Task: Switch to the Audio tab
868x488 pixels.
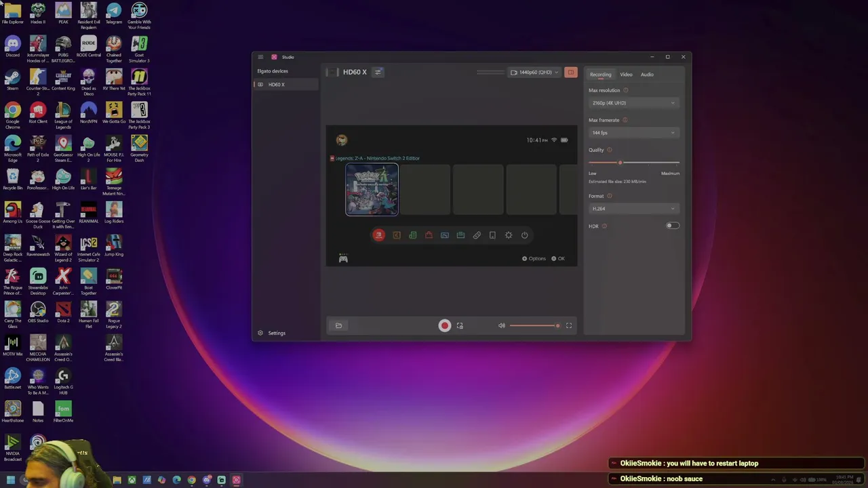Action: pyautogui.click(x=647, y=75)
